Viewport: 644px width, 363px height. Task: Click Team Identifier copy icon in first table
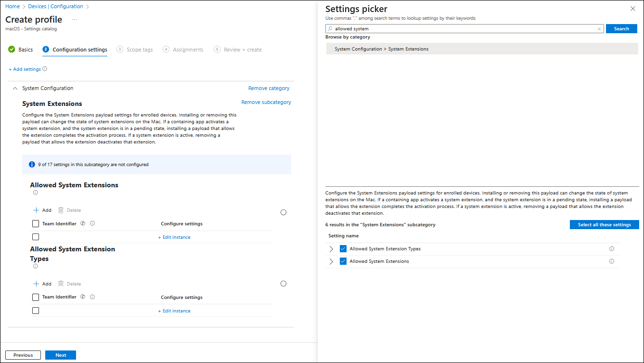tap(83, 223)
